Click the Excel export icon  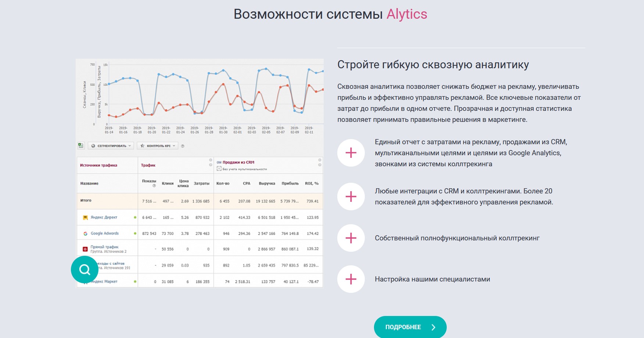(x=81, y=146)
